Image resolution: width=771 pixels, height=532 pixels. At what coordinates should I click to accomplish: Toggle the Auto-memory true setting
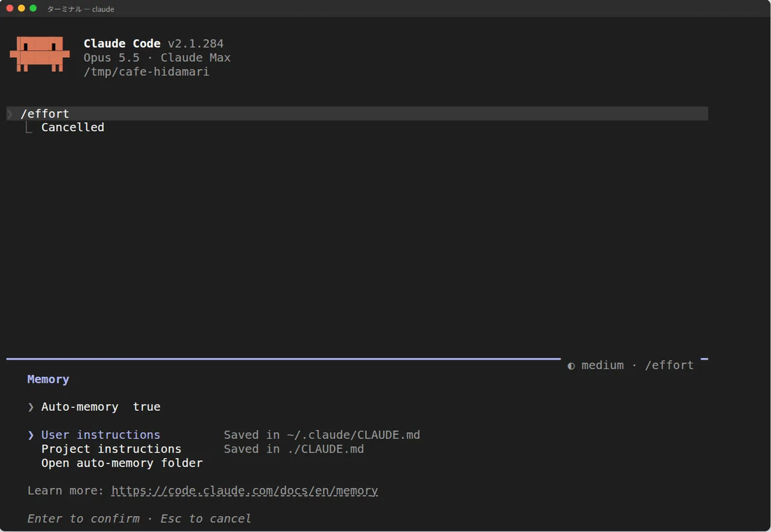101,407
